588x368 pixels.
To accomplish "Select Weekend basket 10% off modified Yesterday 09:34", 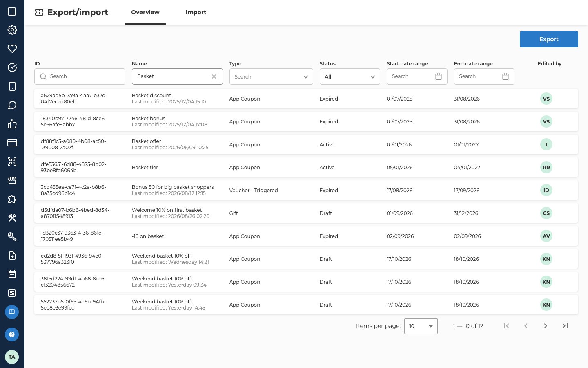I will click(x=306, y=282).
